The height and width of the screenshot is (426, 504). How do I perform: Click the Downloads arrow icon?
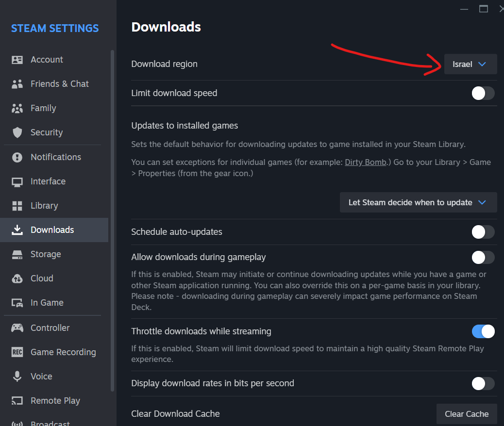pos(17,230)
